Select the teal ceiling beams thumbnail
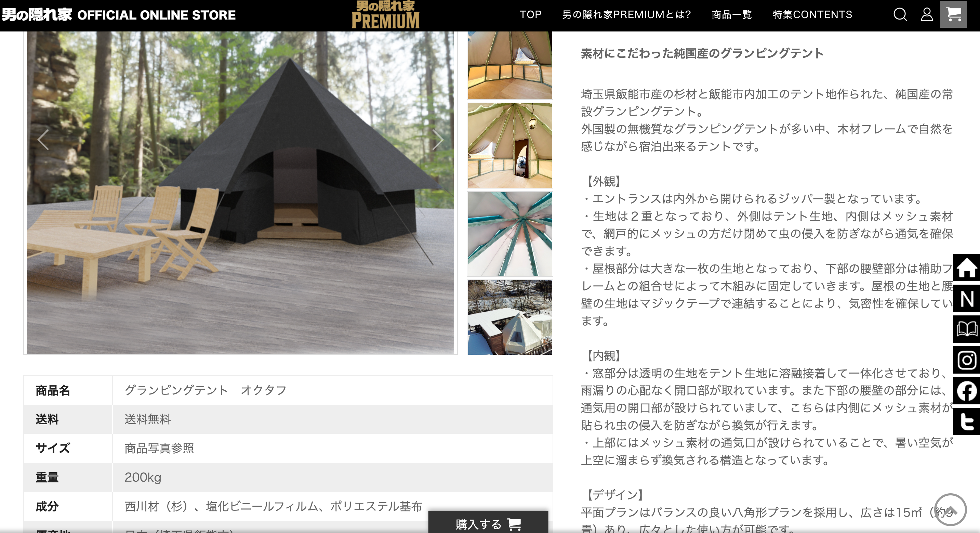 [x=510, y=234]
